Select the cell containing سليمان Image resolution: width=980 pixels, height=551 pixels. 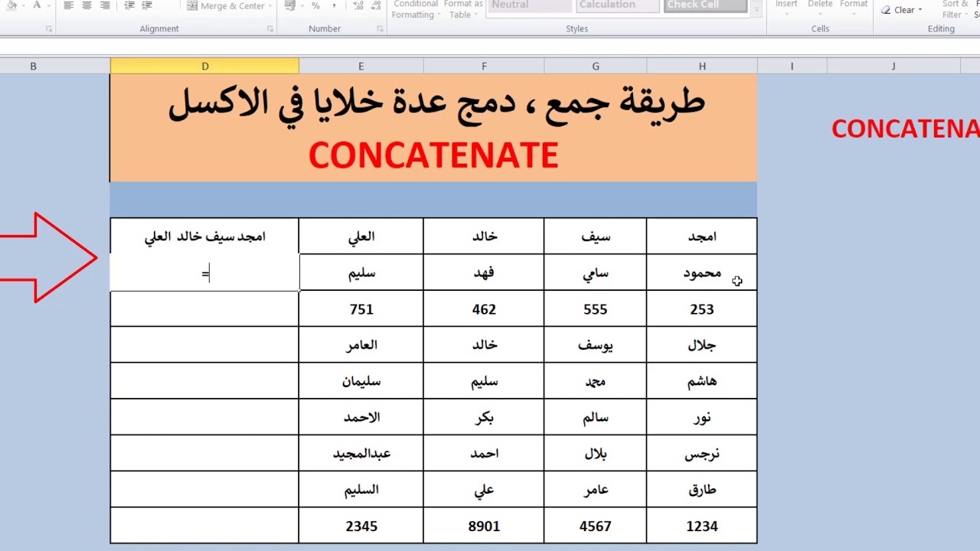(x=361, y=381)
